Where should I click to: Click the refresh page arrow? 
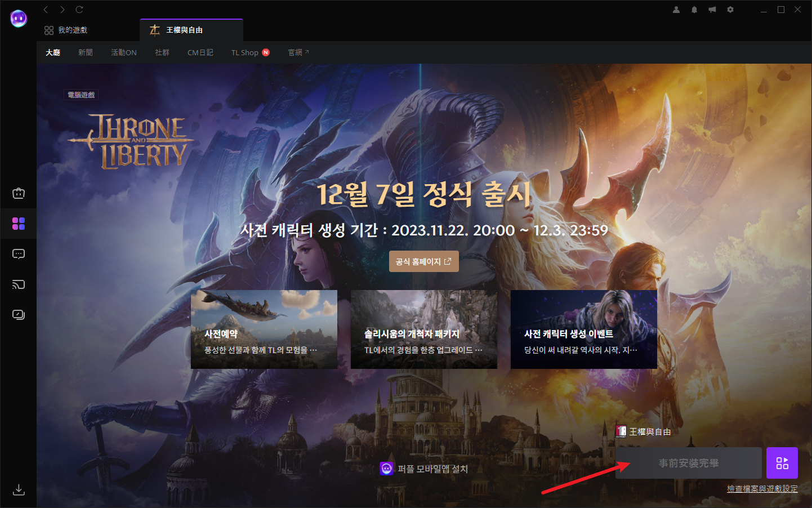coord(79,10)
